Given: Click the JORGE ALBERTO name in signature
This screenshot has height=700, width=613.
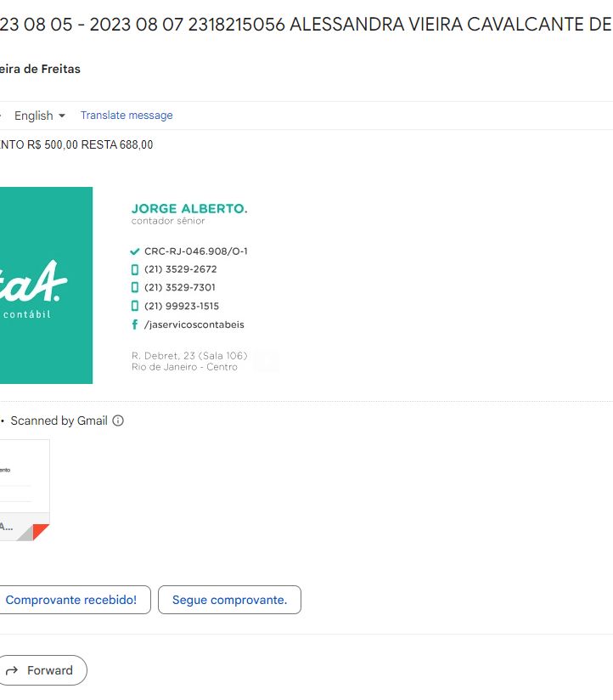Looking at the screenshot, I should pos(189,208).
